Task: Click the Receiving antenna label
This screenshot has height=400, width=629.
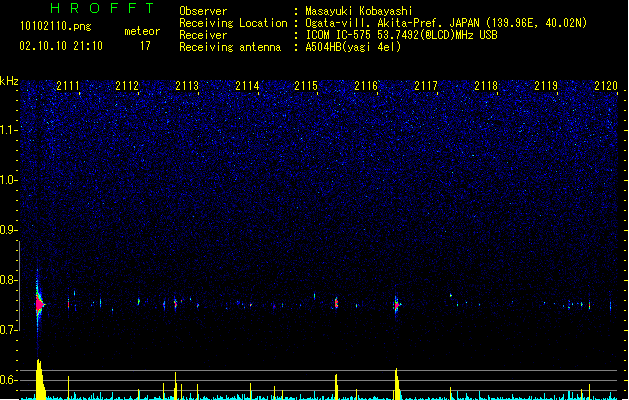Action: click(230, 47)
